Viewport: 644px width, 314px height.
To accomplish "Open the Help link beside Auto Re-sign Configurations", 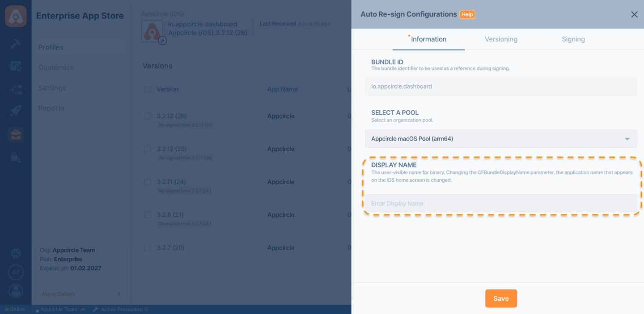I will 467,14.
